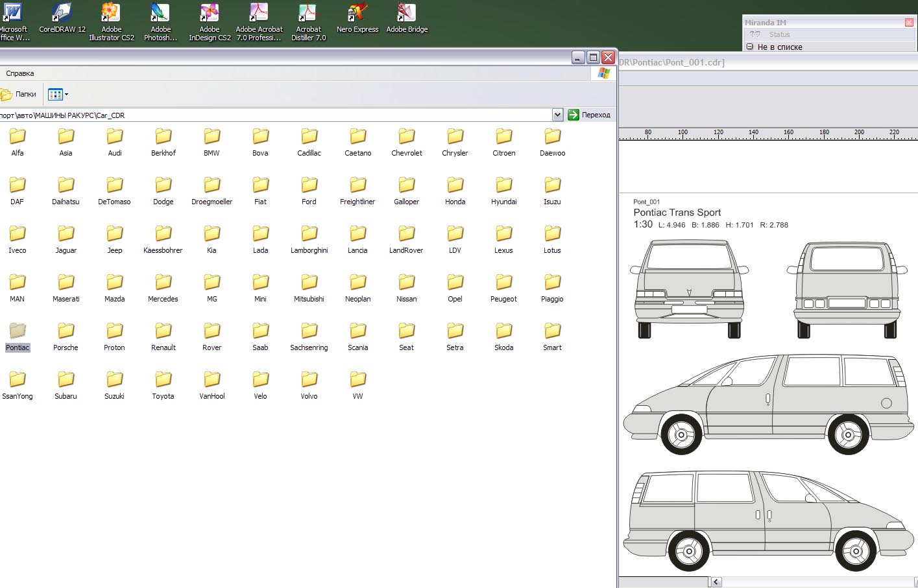Select the SsanYong folder
Image resolution: width=918 pixels, height=588 pixels.
(x=18, y=386)
